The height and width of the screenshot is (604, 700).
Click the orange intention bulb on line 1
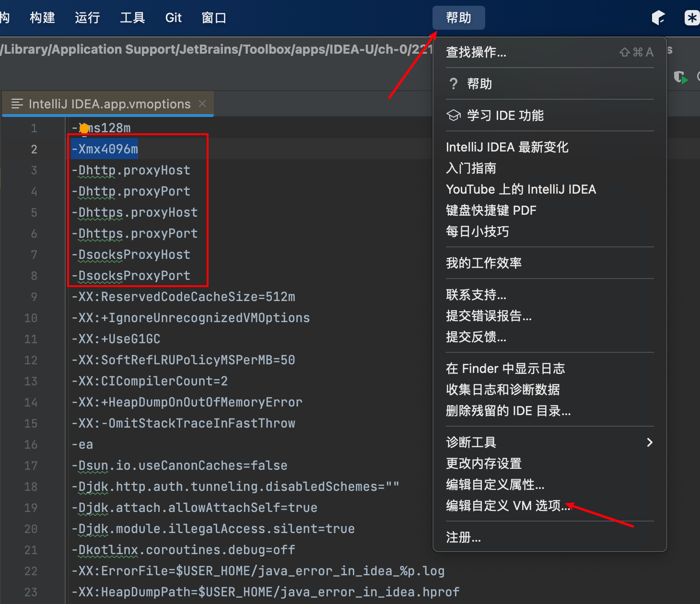pyautogui.click(x=84, y=128)
